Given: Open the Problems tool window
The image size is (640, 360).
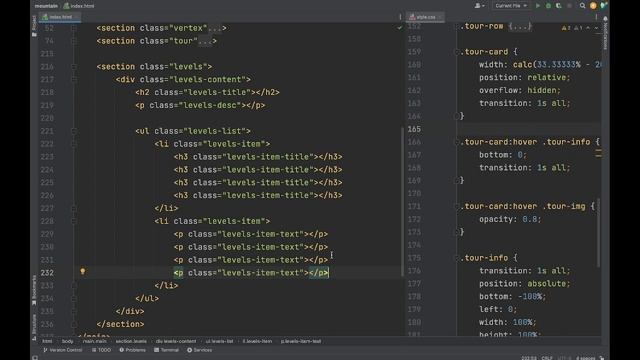Looking at the screenshot, I should (x=132, y=350).
